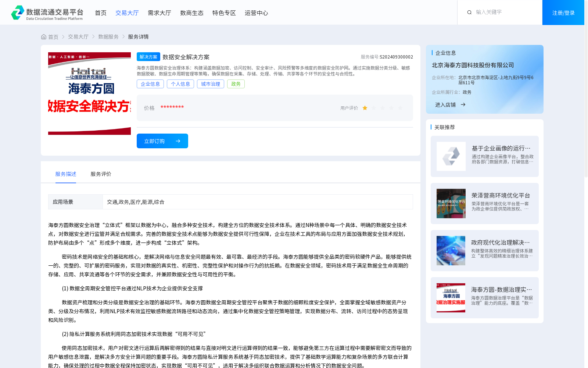Click the green 政务 tag
Screen dimensions: 588x368
click(236, 84)
